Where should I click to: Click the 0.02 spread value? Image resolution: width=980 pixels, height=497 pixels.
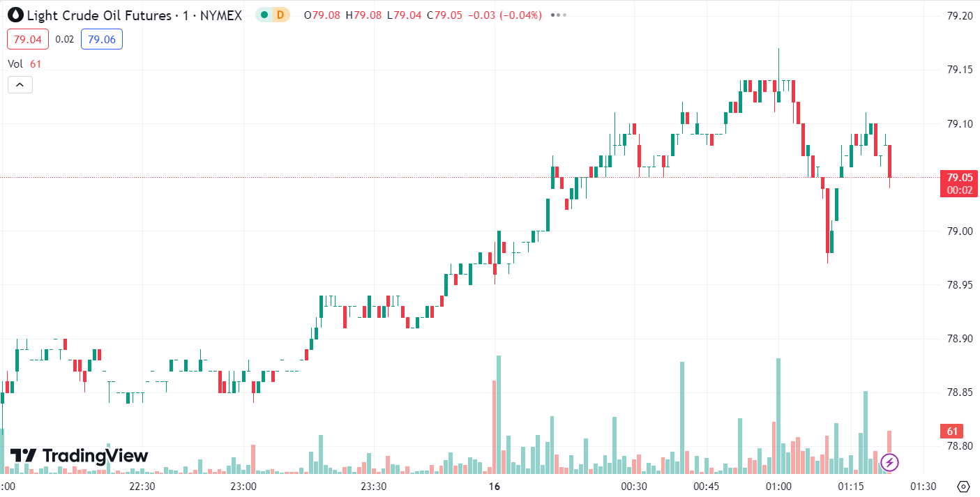(x=64, y=39)
